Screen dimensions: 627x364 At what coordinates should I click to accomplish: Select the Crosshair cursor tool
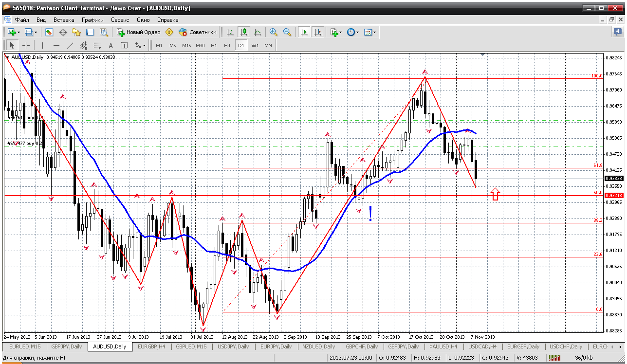26,45
